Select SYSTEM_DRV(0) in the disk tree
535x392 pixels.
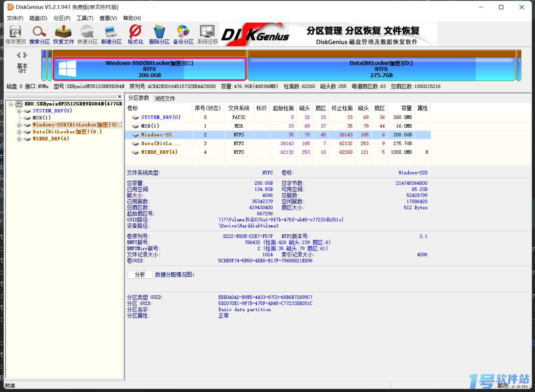52,111
